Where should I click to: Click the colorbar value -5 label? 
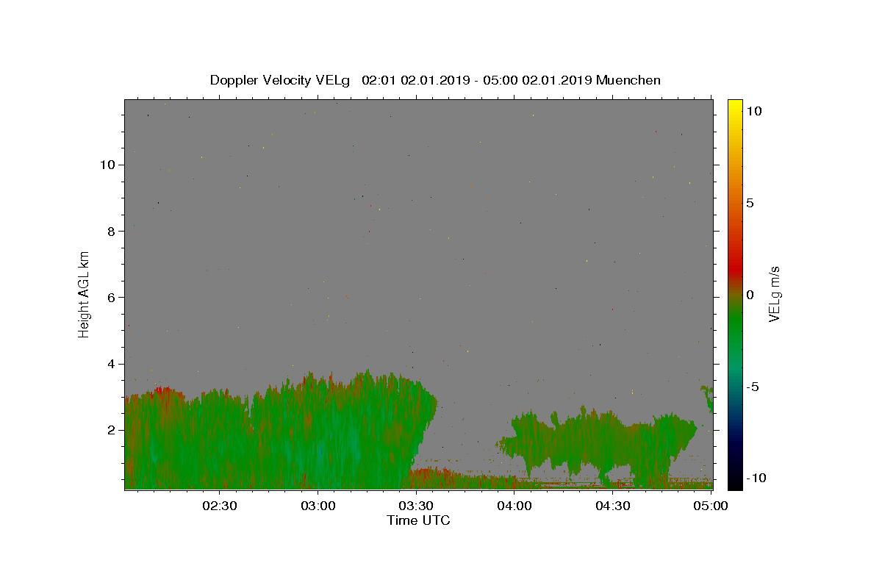click(752, 387)
